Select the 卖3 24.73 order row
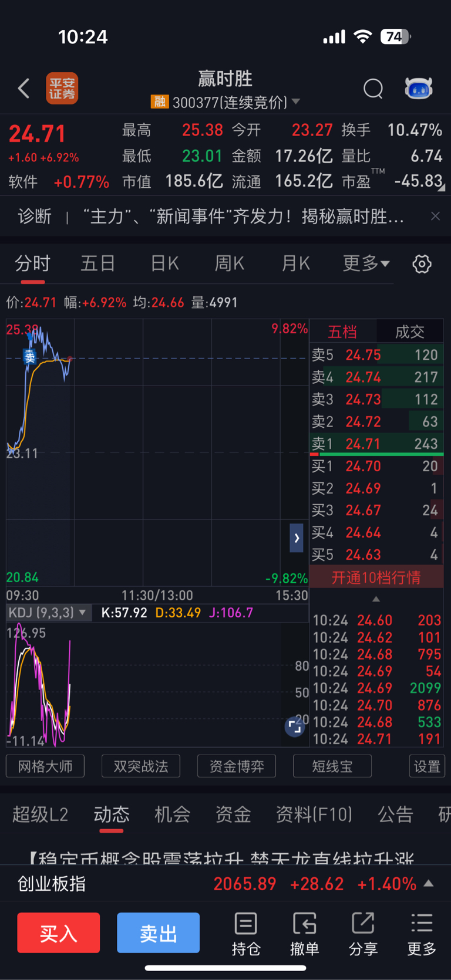The height and width of the screenshot is (980, 451). 376,400
